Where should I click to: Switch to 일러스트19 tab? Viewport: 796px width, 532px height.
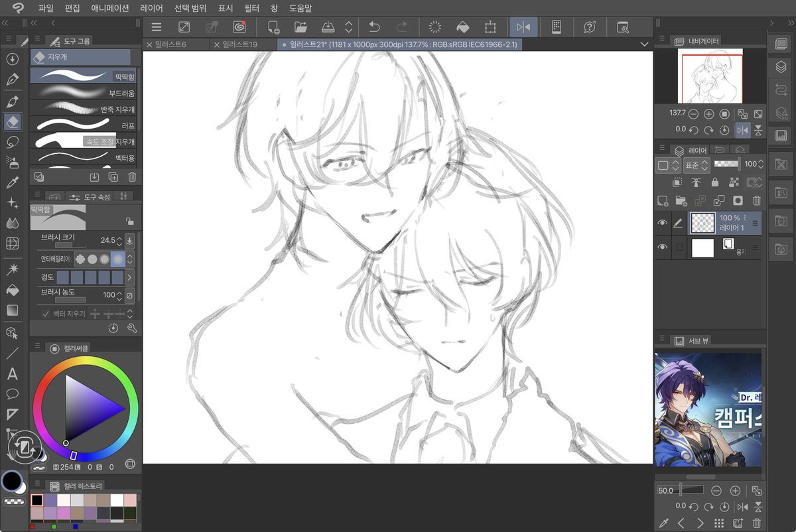tap(243, 44)
